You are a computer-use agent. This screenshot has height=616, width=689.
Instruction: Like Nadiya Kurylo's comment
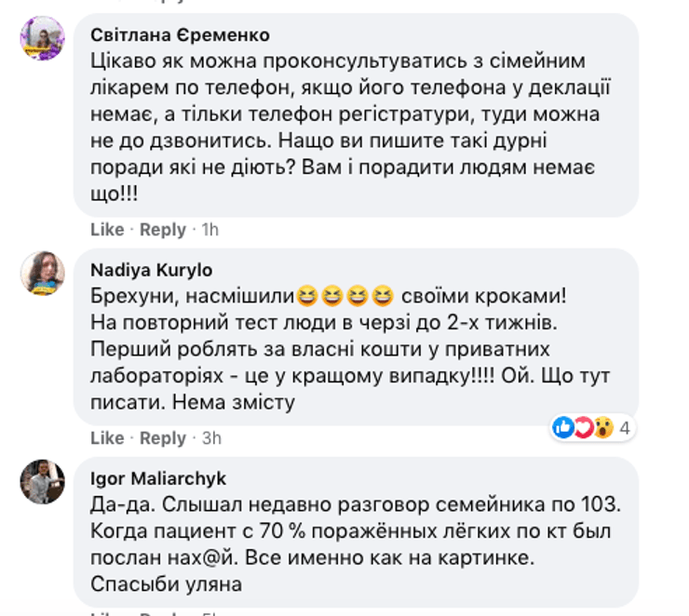click(x=107, y=437)
